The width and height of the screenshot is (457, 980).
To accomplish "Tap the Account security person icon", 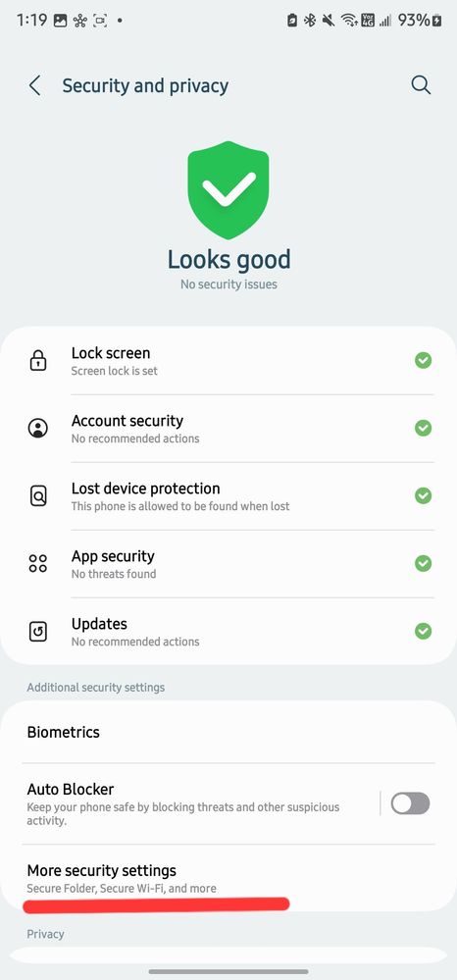I will [x=38, y=428].
